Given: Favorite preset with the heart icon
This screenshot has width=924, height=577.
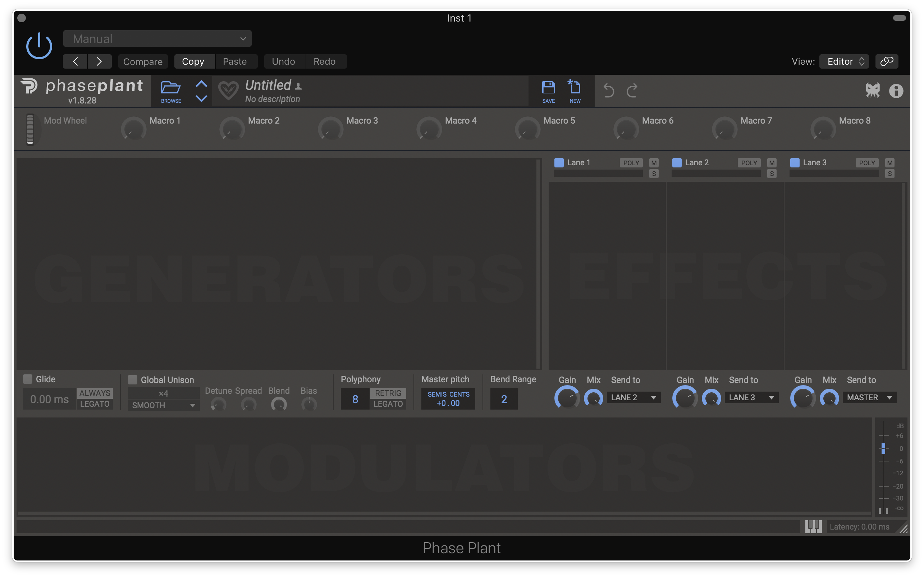Looking at the screenshot, I should (228, 91).
